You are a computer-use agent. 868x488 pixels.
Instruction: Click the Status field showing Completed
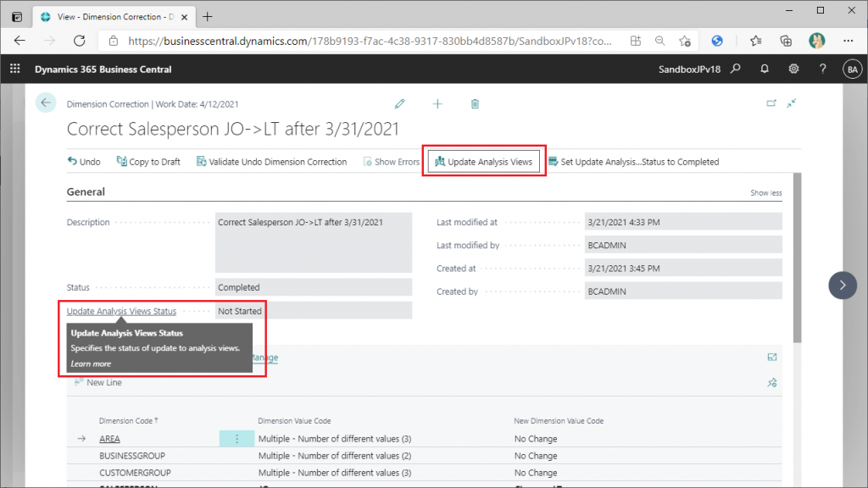click(314, 287)
